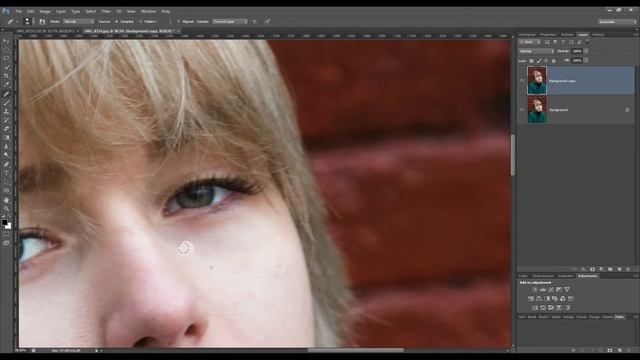Switch to the Paths panel tab
Screen dimensions: 640x360
click(620, 317)
